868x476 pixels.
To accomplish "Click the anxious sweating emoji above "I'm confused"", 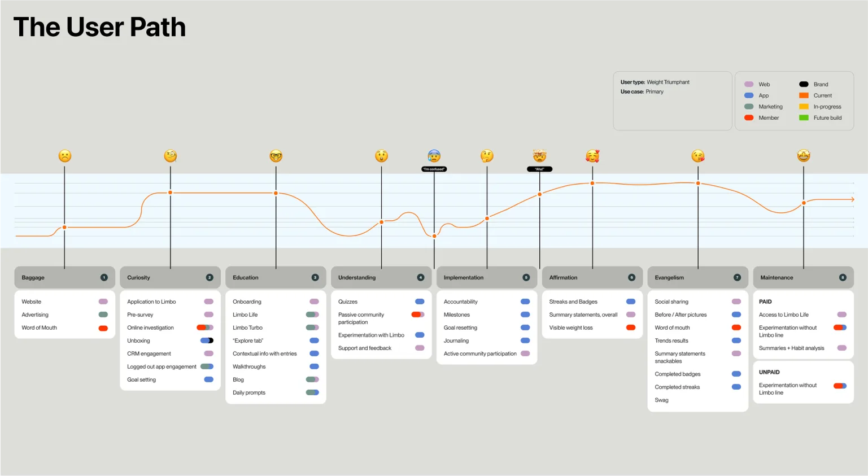I will click(x=434, y=156).
